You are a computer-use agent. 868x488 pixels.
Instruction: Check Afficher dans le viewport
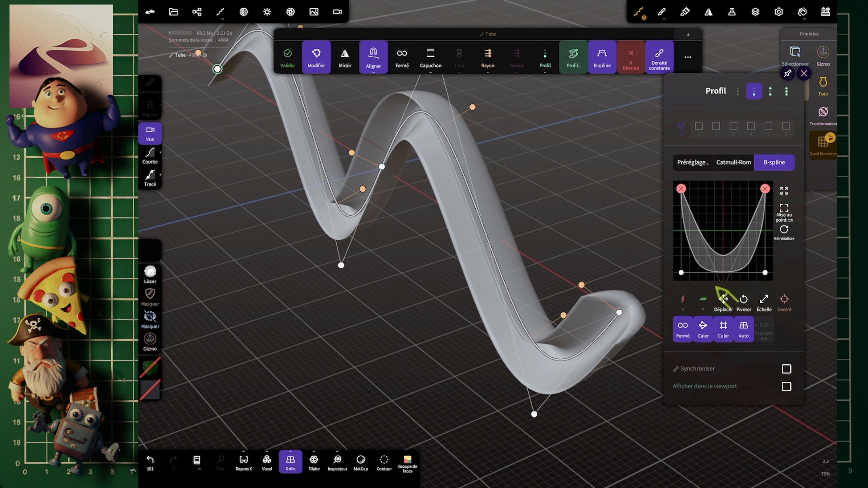pos(786,386)
